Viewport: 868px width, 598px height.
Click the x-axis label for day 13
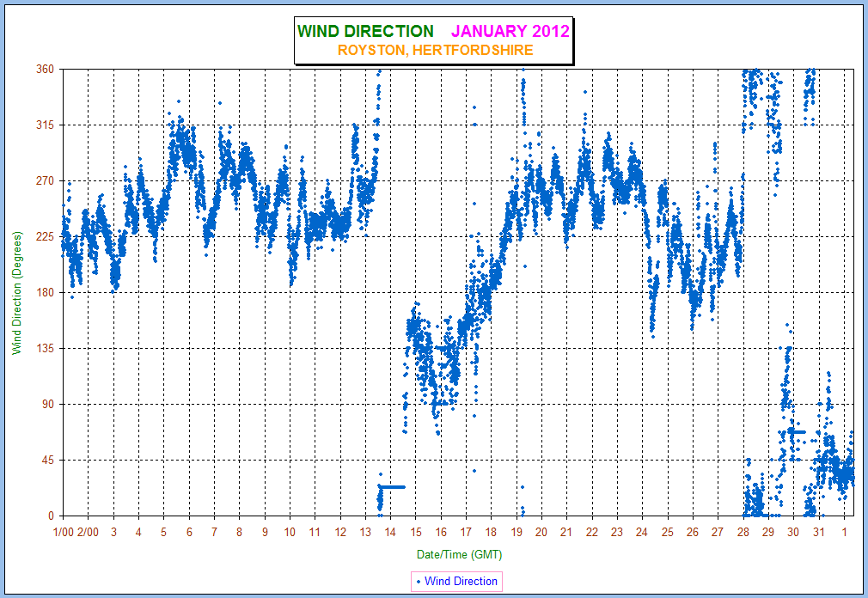(365, 532)
